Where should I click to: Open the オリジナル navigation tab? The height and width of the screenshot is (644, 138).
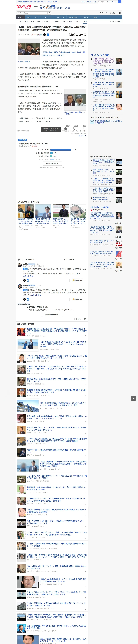click(60, 17)
